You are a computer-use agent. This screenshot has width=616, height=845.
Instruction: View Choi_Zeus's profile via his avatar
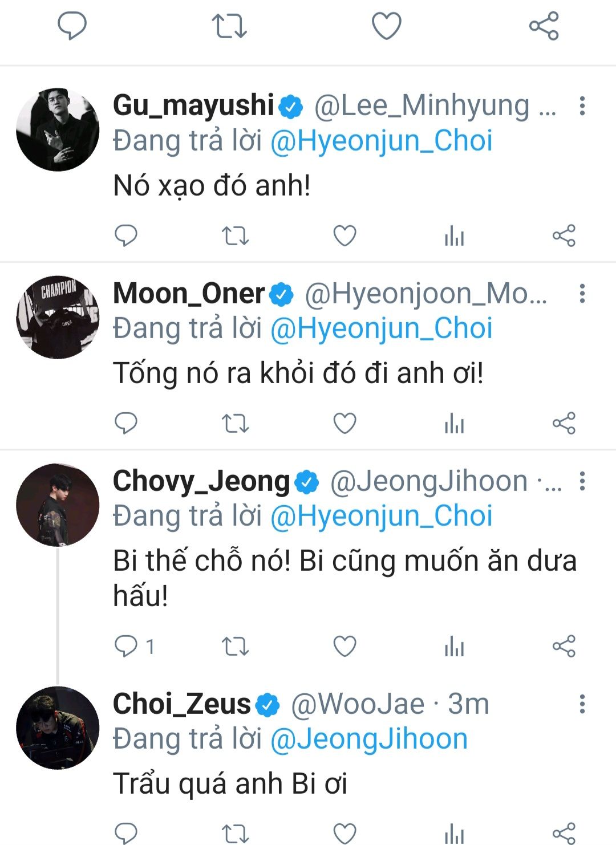(58, 728)
